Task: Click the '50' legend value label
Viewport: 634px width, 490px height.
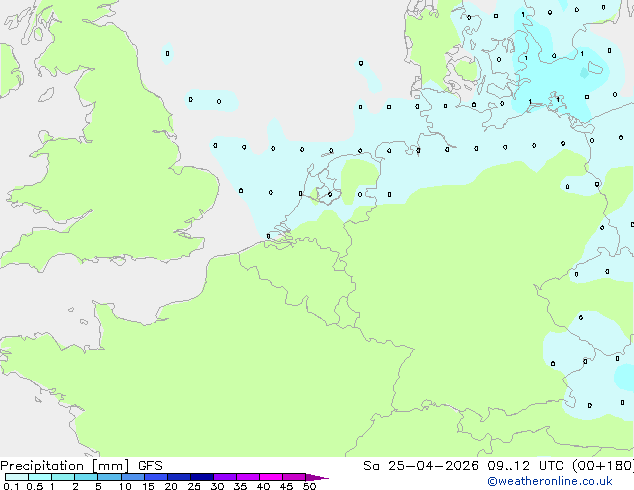Action: pos(309,486)
